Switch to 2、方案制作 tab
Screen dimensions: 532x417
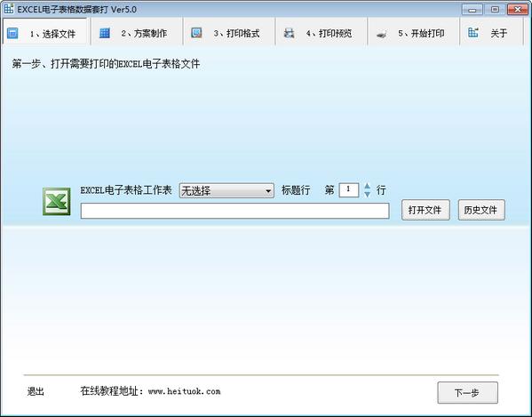point(137,32)
